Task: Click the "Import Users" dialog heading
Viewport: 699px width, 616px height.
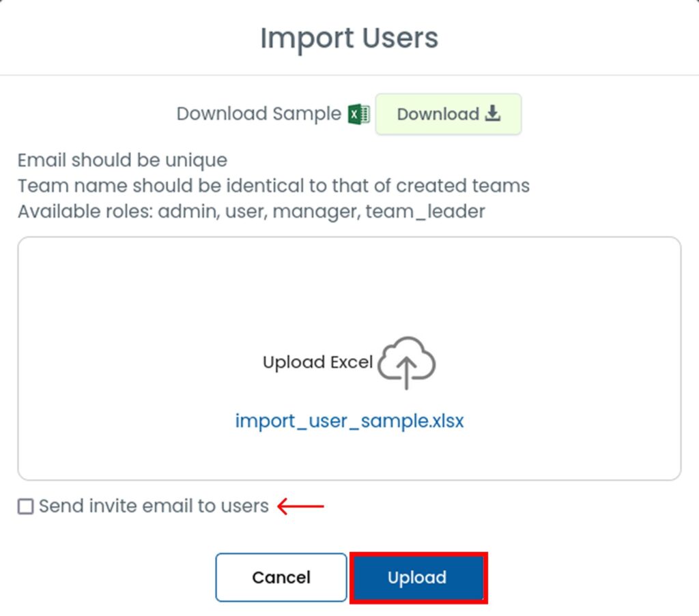Action: [349, 38]
